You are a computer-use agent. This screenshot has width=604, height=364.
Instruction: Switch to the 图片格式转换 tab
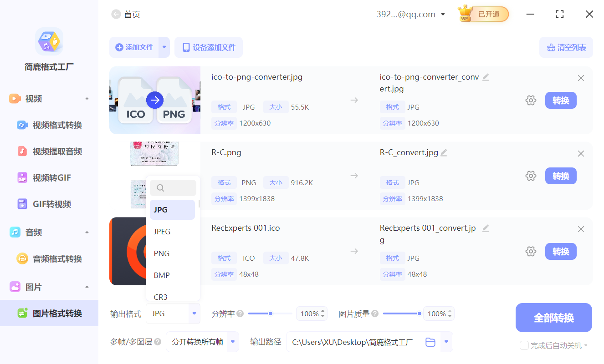(50, 313)
